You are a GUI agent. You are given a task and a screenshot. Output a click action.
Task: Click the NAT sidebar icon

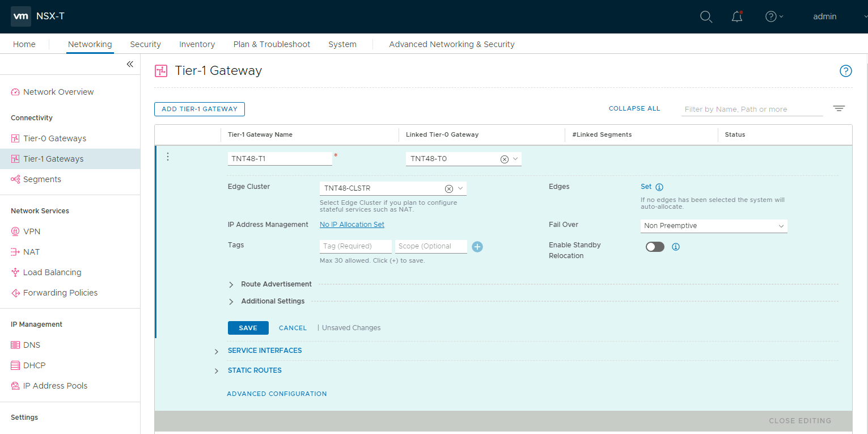15,252
